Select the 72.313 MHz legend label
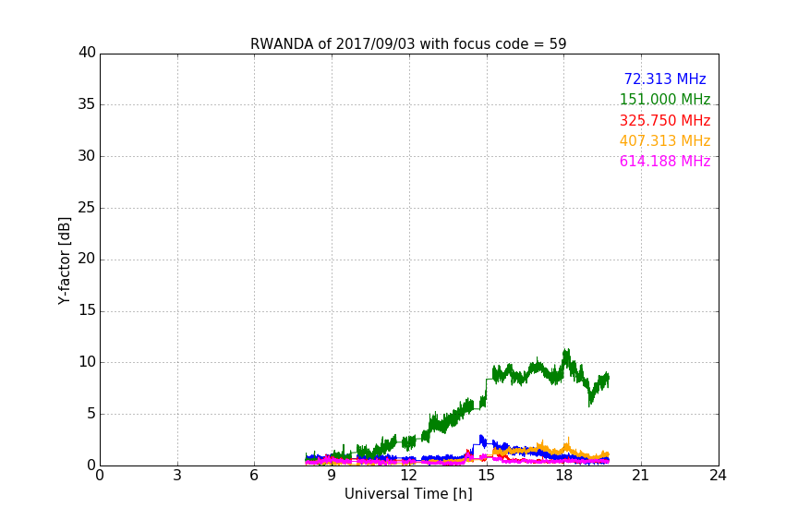The width and height of the screenshot is (798, 532). [x=665, y=79]
